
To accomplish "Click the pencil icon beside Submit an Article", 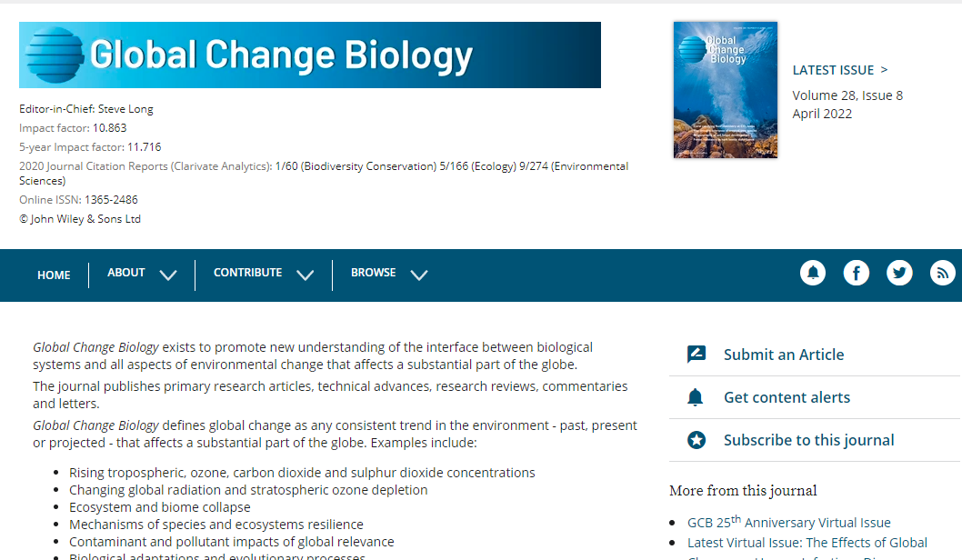I will (696, 355).
